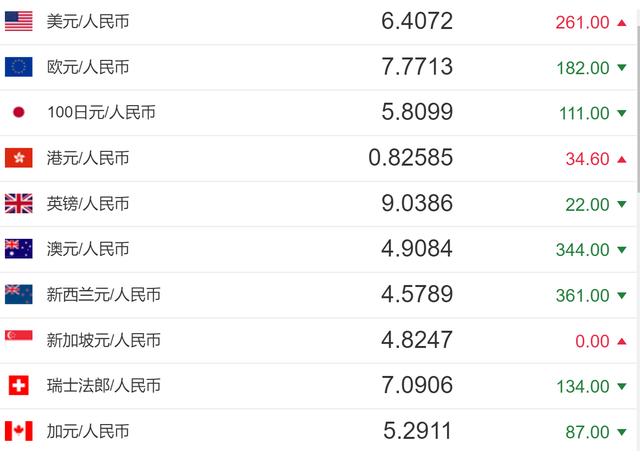Click the European Union flag icon
Image resolution: width=640 pixels, height=459 pixels.
tap(19, 67)
